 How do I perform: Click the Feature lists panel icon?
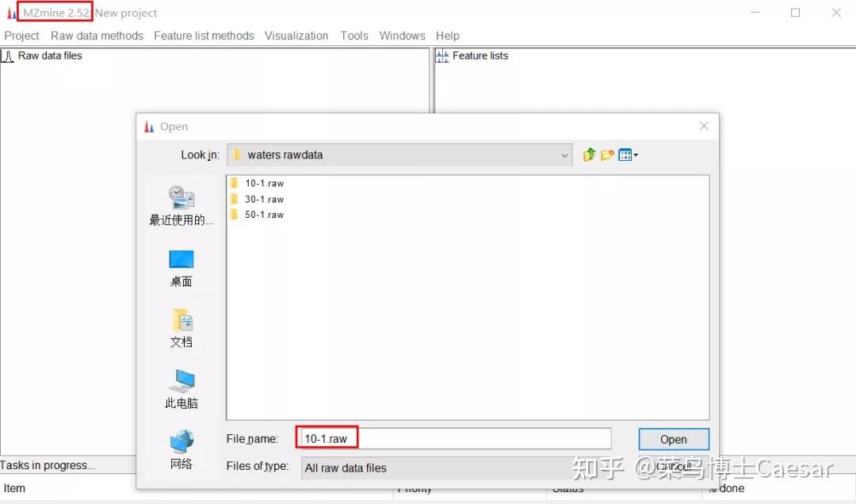pyautogui.click(x=441, y=55)
